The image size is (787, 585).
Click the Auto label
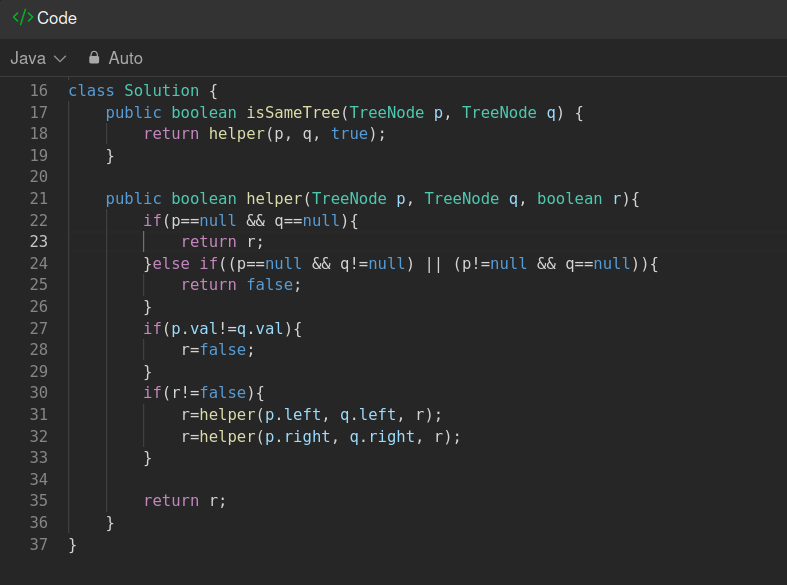pos(125,58)
